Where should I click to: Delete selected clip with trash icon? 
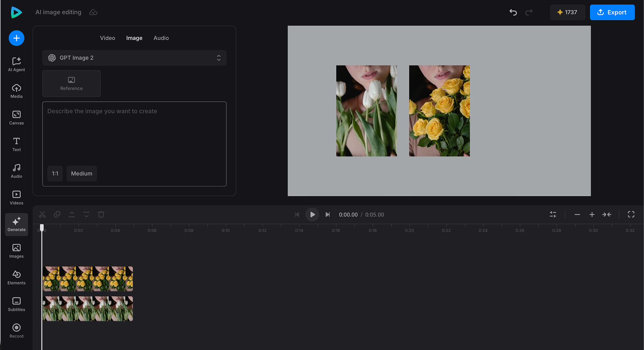101,214
